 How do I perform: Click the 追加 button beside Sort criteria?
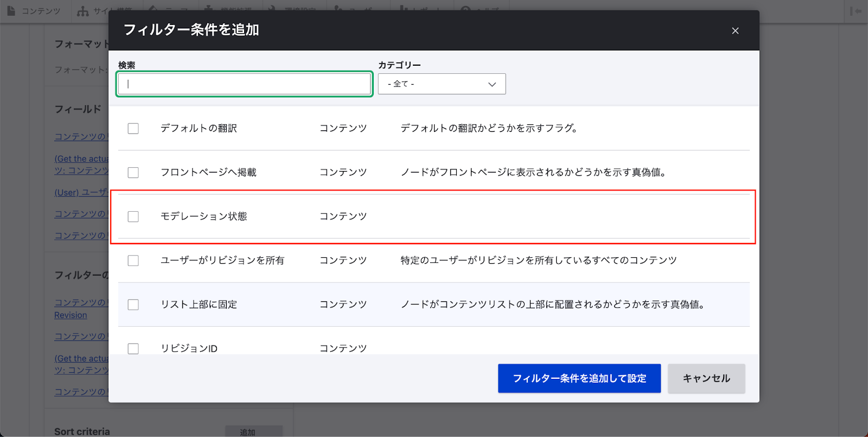click(x=253, y=432)
